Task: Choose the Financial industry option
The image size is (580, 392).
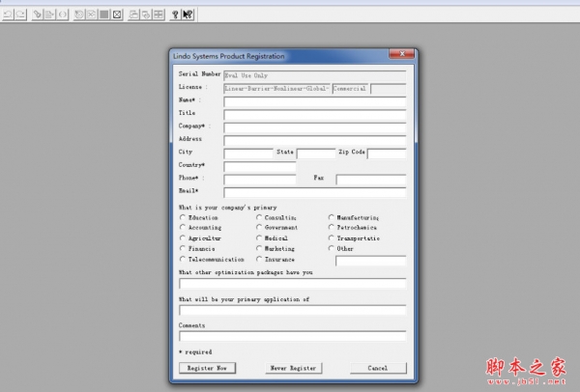Action: tap(183, 248)
